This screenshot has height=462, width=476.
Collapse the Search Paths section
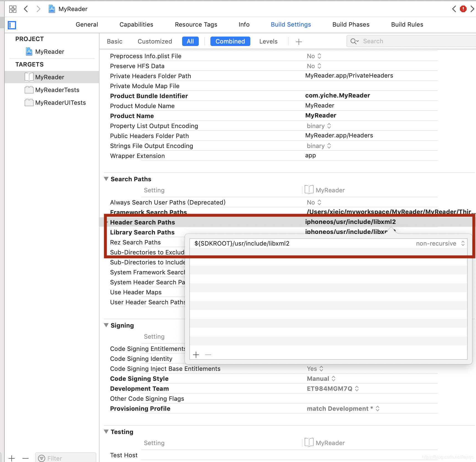click(x=106, y=179)
